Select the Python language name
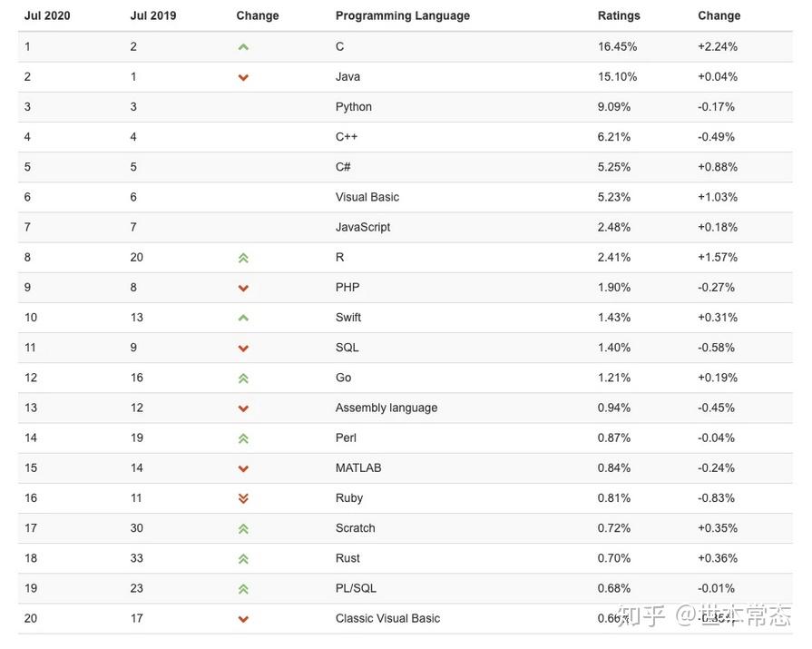Screen dimensions: 812x649 354,107
